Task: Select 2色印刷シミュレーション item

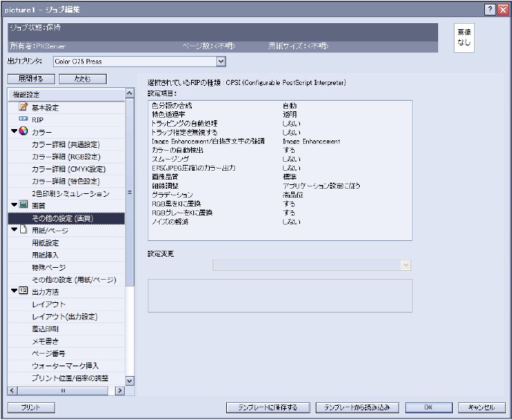Action: pos(70,193)
